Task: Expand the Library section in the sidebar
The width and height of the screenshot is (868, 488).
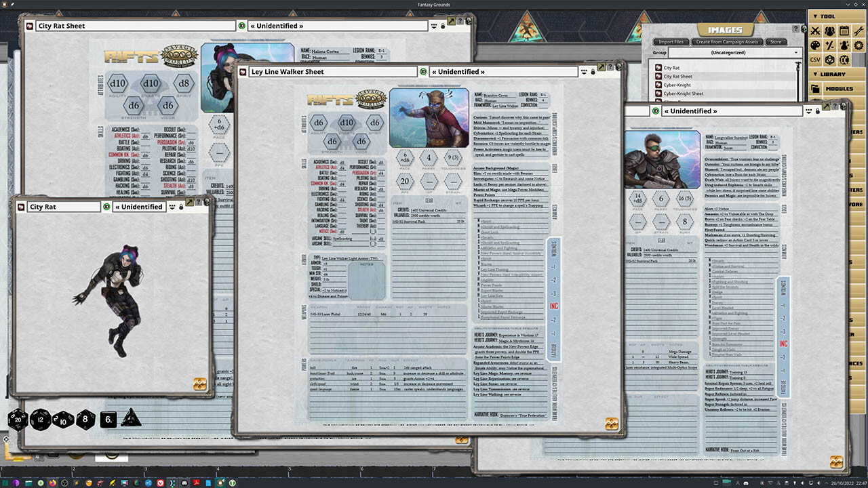Action: click(815, 74)
